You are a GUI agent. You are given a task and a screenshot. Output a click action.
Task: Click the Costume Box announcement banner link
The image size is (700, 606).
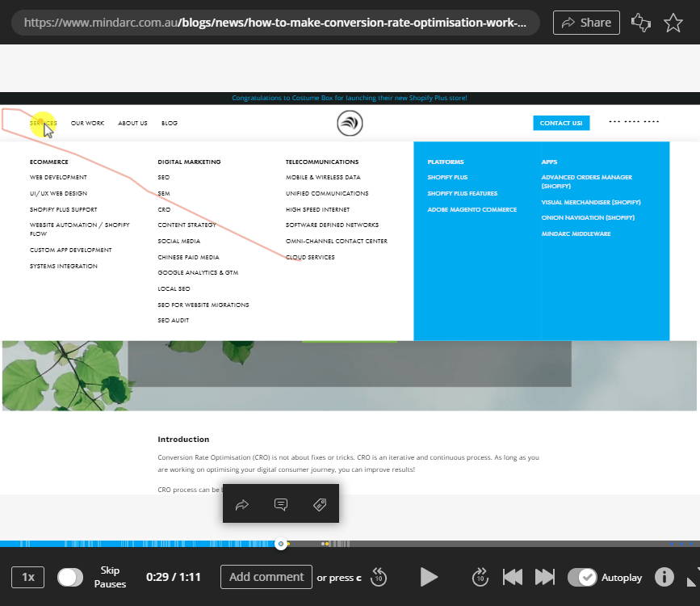tap(350, 98)
